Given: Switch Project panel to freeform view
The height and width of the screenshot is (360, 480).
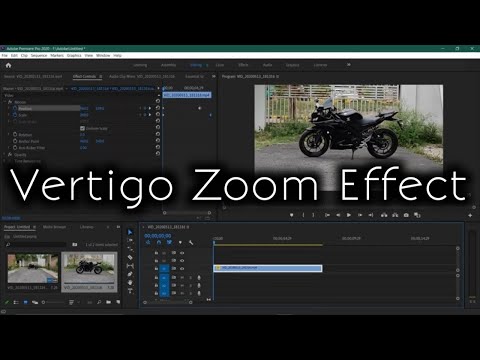Looking at the screenshot, I should click(x=35, y=302).
